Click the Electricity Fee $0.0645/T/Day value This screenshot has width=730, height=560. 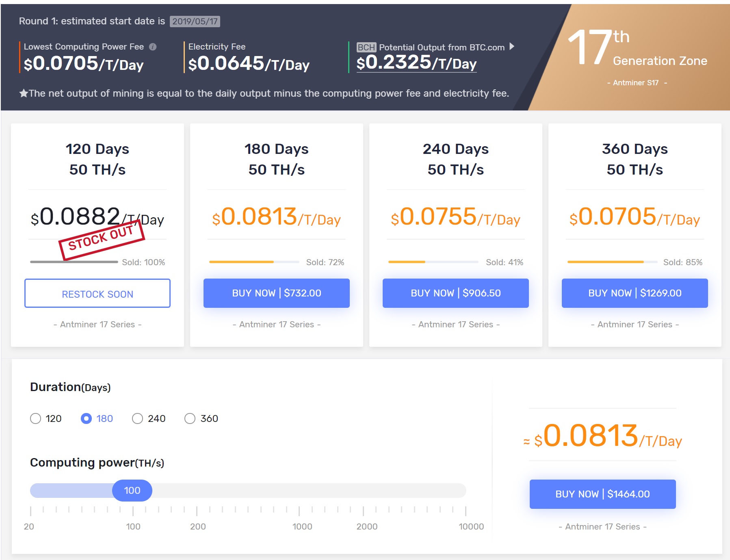(249, 64)
